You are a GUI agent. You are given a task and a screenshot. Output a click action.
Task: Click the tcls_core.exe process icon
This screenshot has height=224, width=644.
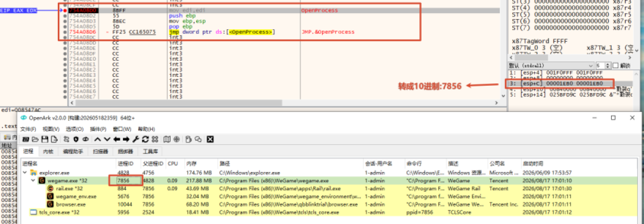[x=33, y=212]
